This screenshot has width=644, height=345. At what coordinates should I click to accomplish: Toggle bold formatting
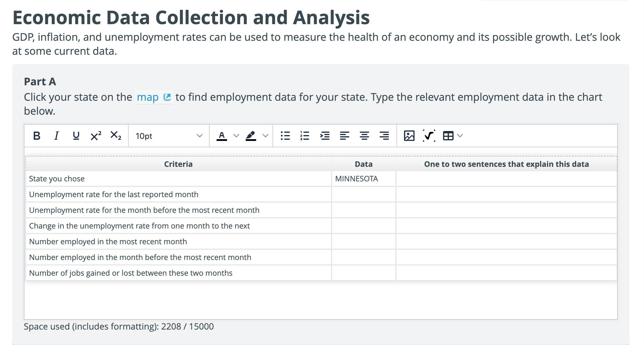pyautogui.click(x=37, y=136)
